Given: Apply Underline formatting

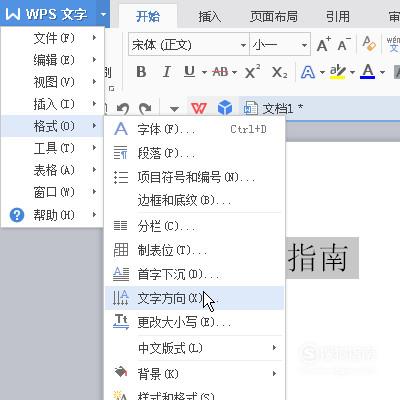Looking at the screenshot, I should 190,72.
